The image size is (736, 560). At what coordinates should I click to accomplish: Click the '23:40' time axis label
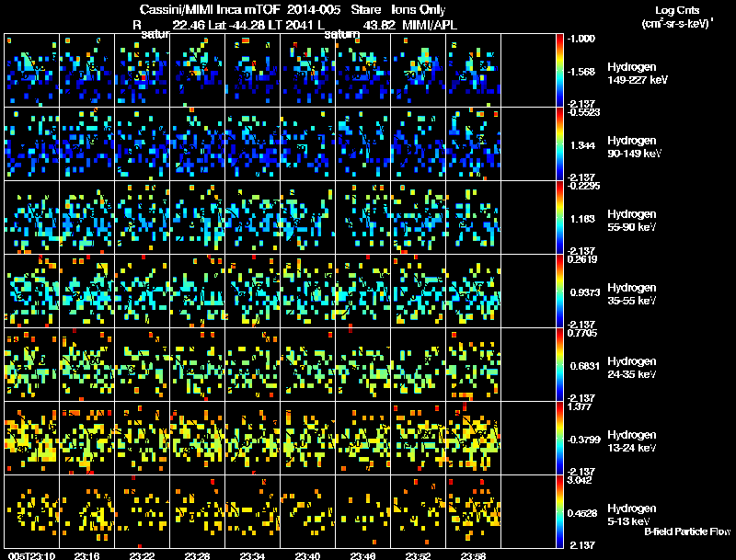coord(307,555)
